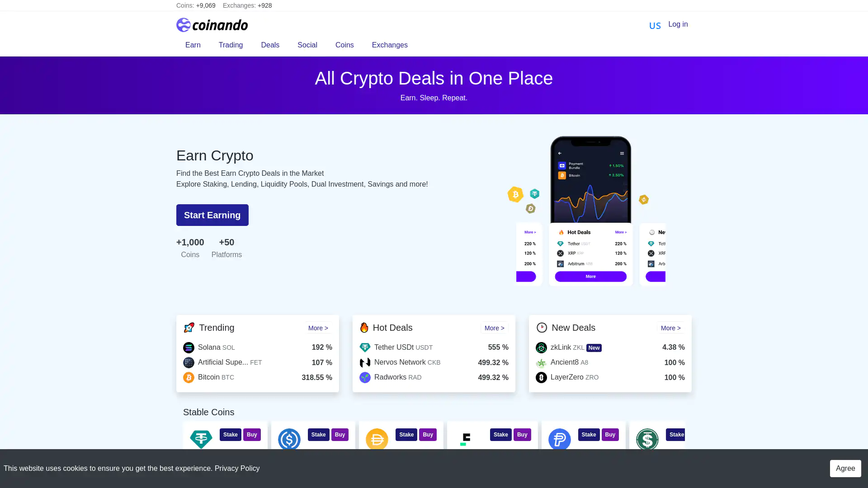Click the Nervos Network coin icon
The height and width of the screenshot is (488, 868).
click(365, 362)
